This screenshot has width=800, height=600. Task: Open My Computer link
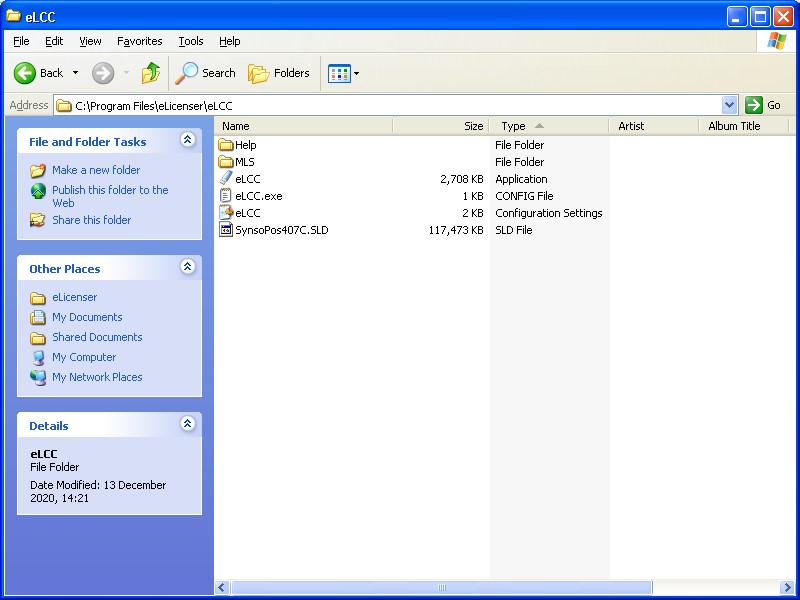(x=84, y=357)
